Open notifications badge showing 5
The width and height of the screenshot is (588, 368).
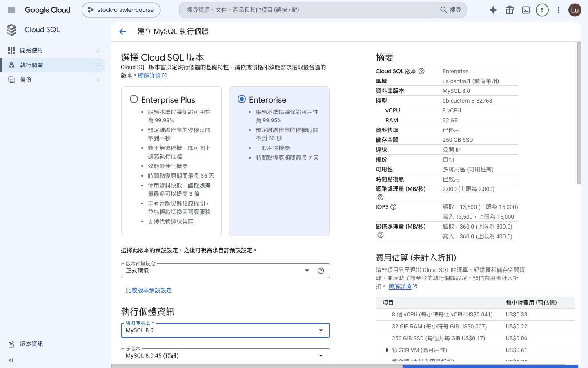[x=542, y=10]
